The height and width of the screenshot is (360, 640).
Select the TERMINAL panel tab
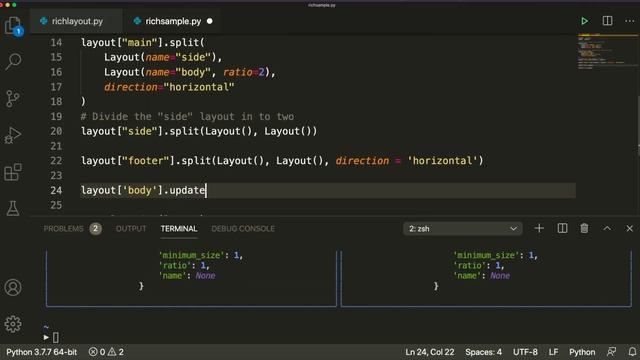(x=179, y=229)
